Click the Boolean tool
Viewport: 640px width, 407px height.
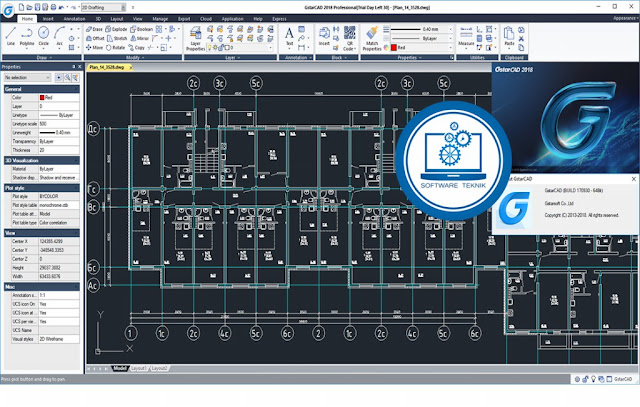(x=141, y=29)
